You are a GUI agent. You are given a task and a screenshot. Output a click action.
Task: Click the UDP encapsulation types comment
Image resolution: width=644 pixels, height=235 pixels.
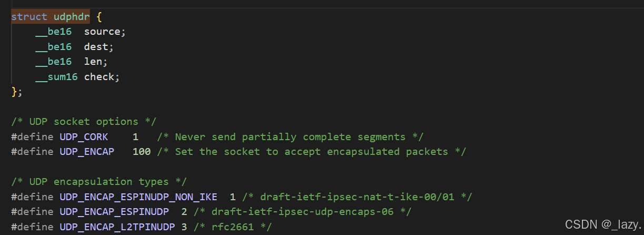click(99, 182)
